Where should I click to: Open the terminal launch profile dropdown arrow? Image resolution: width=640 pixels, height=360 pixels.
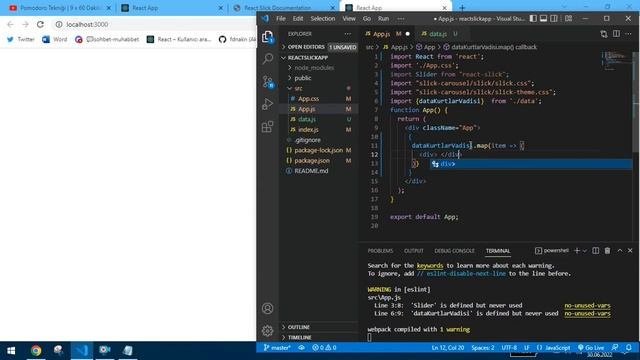(x=585, y=251)
